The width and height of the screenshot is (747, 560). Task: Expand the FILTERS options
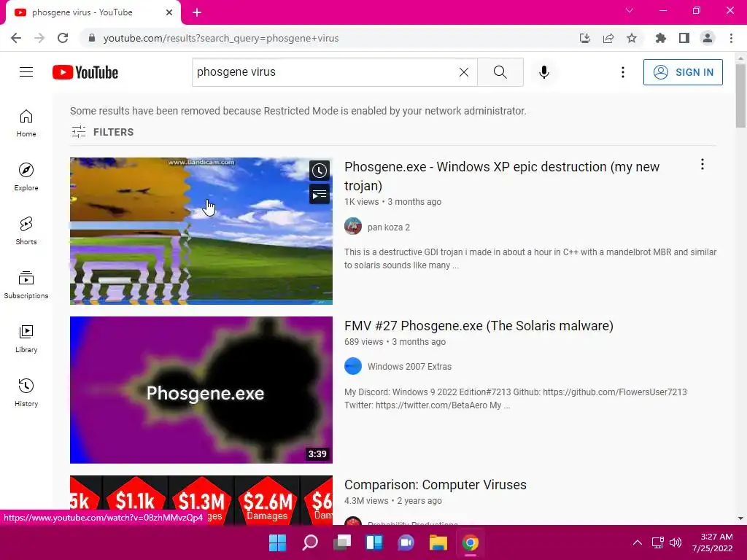102,132
